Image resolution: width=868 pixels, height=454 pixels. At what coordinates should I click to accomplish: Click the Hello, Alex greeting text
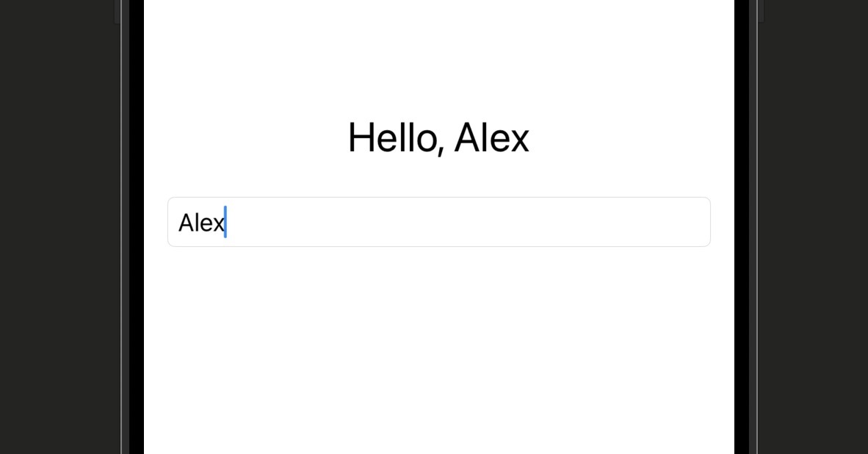[x=438, y=137]
